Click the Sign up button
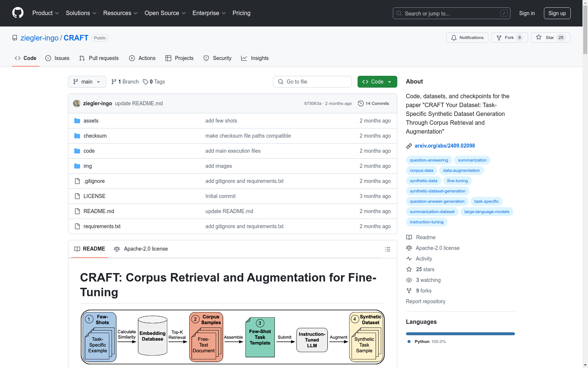 557,13
